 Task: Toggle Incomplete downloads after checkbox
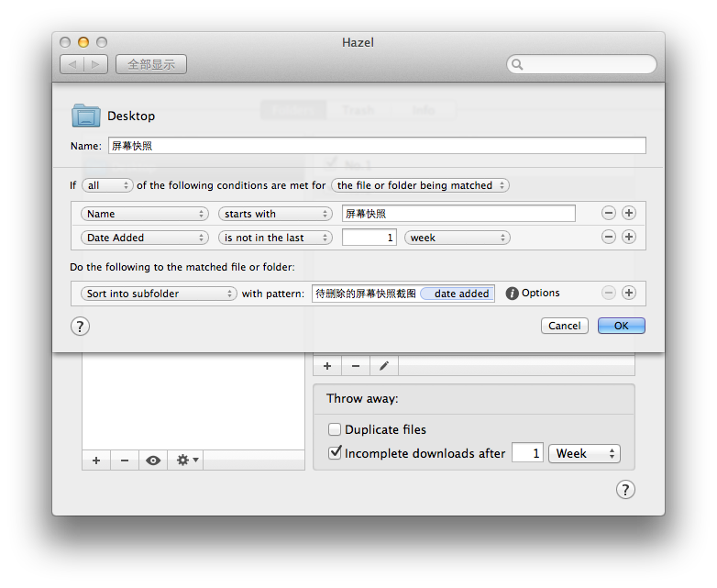335,453
